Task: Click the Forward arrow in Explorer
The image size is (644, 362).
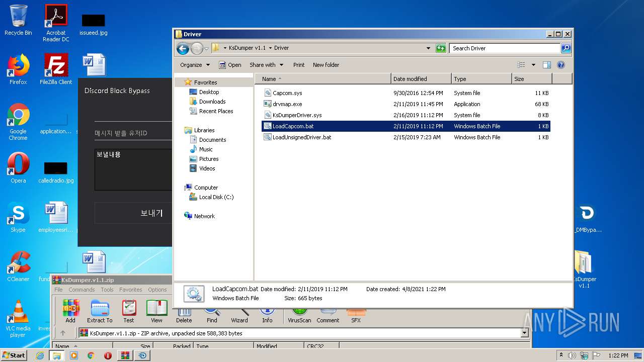Action: pyautogui.click(x=197, y=48)
